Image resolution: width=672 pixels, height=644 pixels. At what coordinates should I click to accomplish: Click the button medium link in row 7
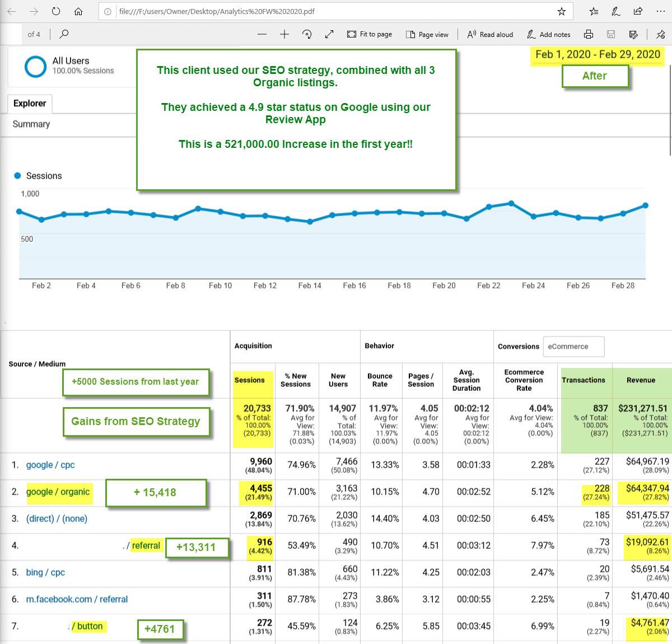coord(90,626)
